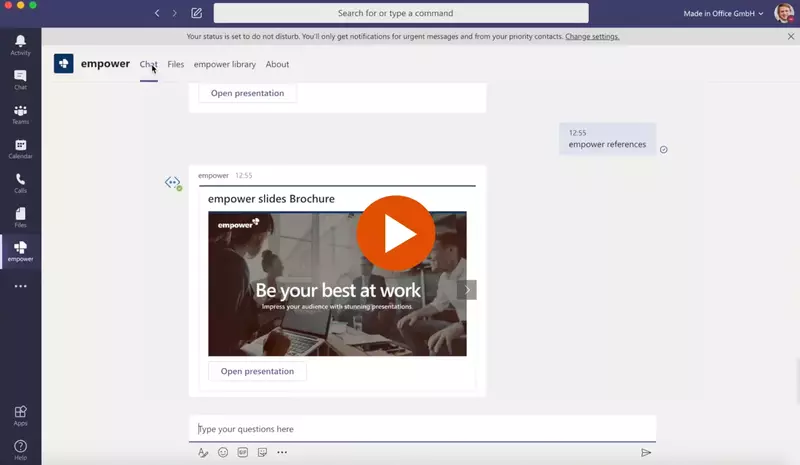This screenshot has width=800, height=465.
Task: Open Teams in the left sidebar
Action: tap(20, 114)
